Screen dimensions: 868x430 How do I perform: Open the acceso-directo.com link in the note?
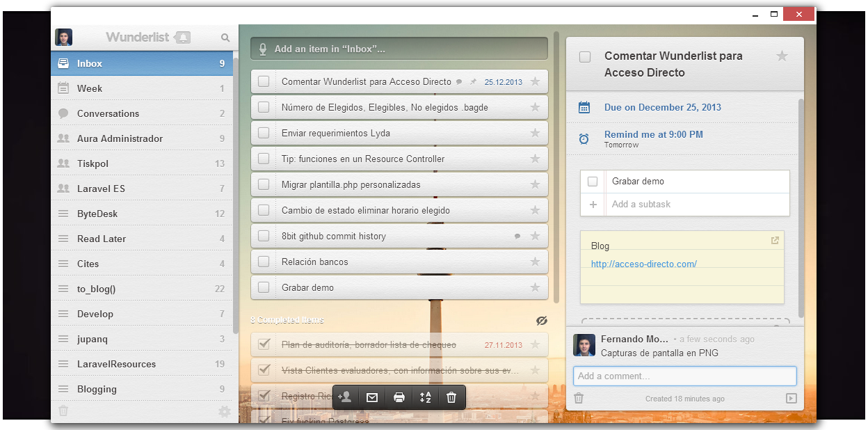(644, 264)
